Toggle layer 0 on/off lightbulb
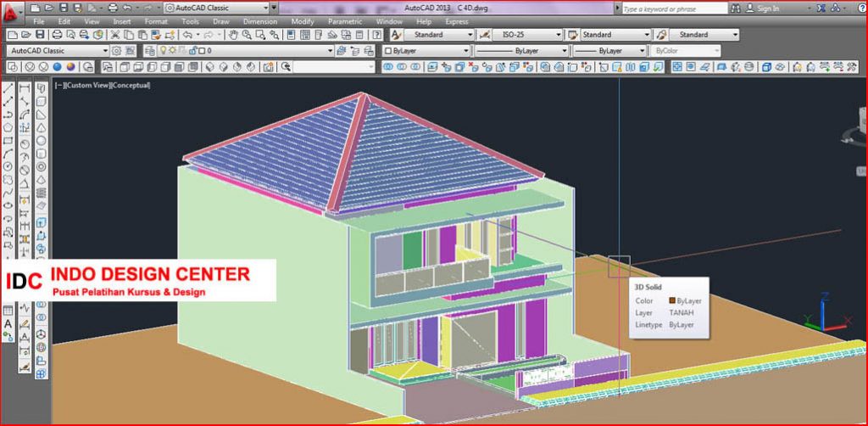Viewport: 868px width, 426px height. (x=164, y=50)
